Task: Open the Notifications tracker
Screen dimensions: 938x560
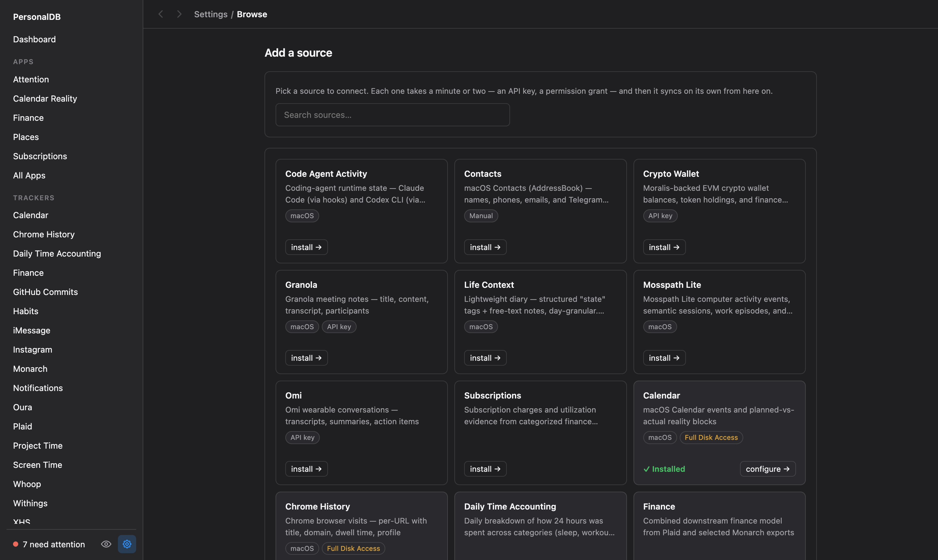Action: click(38, 388)
